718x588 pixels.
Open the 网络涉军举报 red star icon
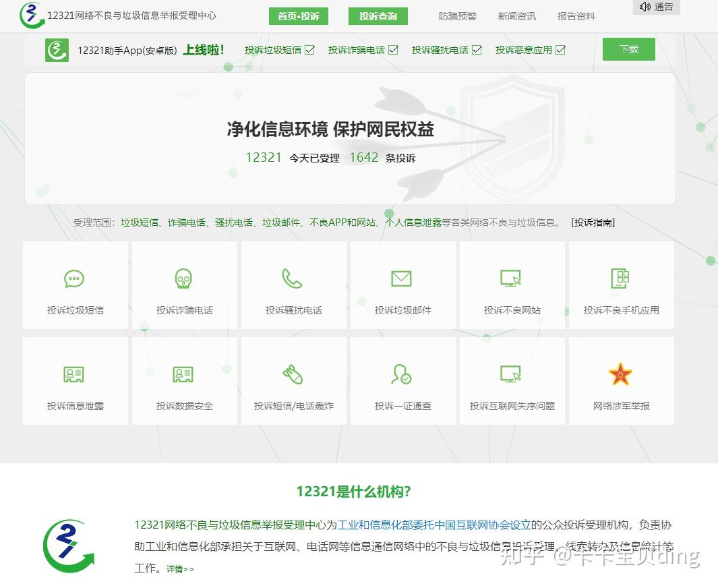(x=620, y=374)
